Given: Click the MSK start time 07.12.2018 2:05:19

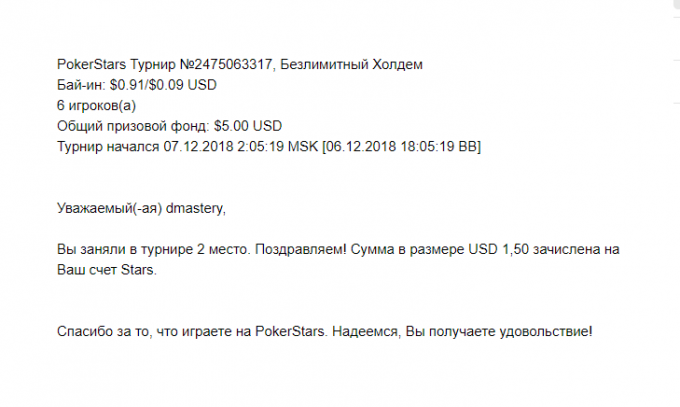Looking at the screenshot, I should pyautogui.click(x=223, y=147).
